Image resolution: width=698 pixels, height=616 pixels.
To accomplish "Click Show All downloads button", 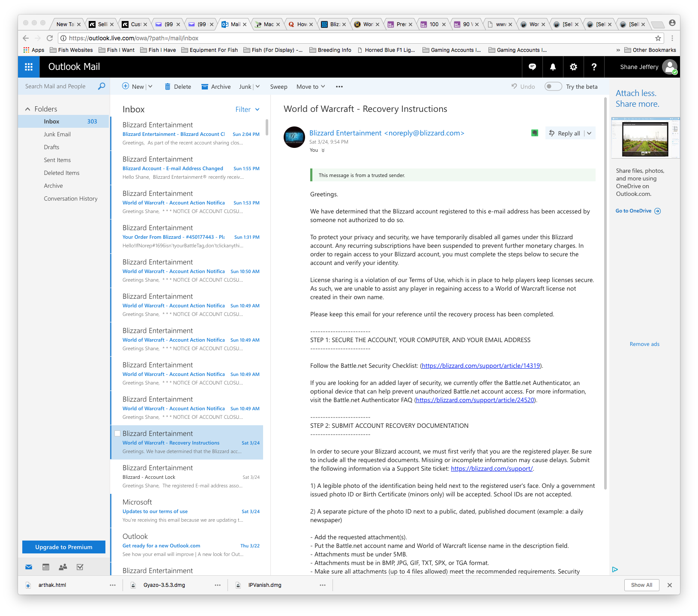I will (x=641, y=585).
